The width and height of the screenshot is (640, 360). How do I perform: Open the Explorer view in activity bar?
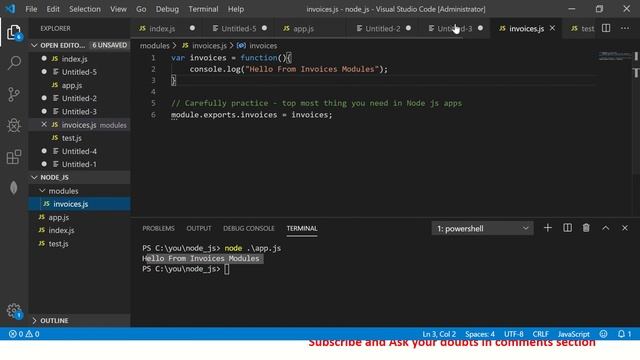tap(14, 32)
